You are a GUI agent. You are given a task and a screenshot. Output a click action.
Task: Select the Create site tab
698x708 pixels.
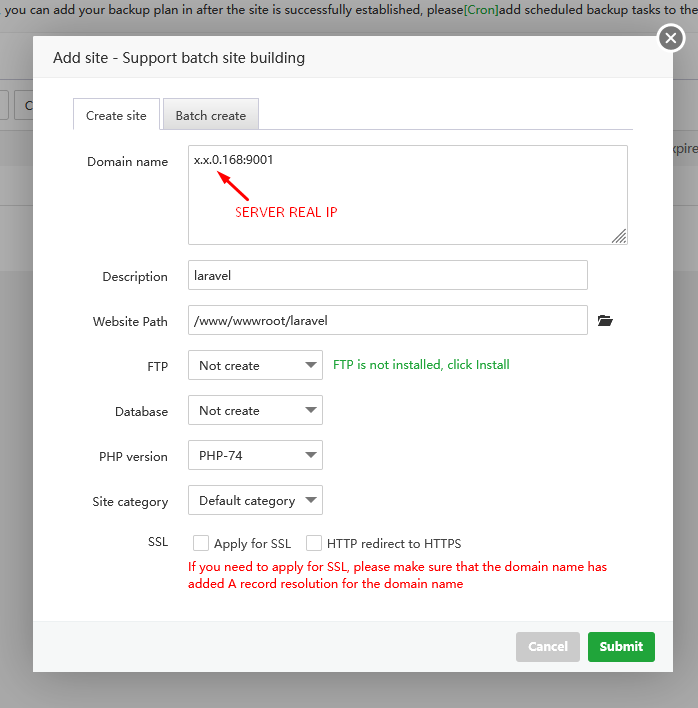[116, 115]
